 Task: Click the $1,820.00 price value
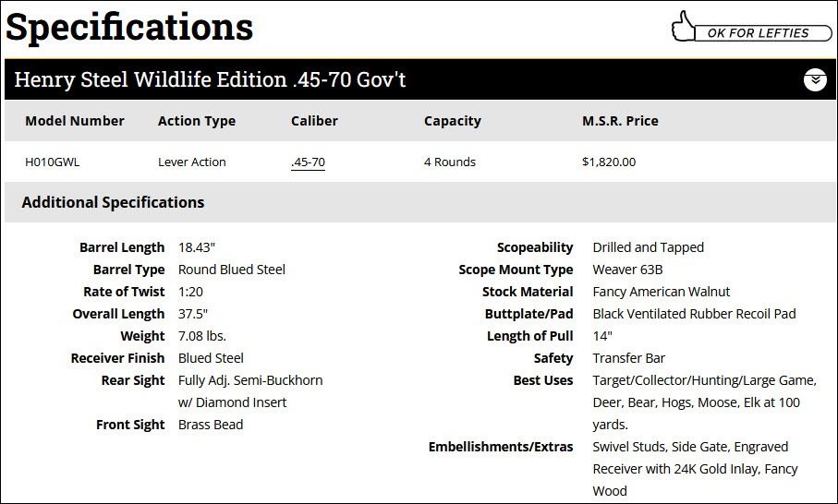609,162
